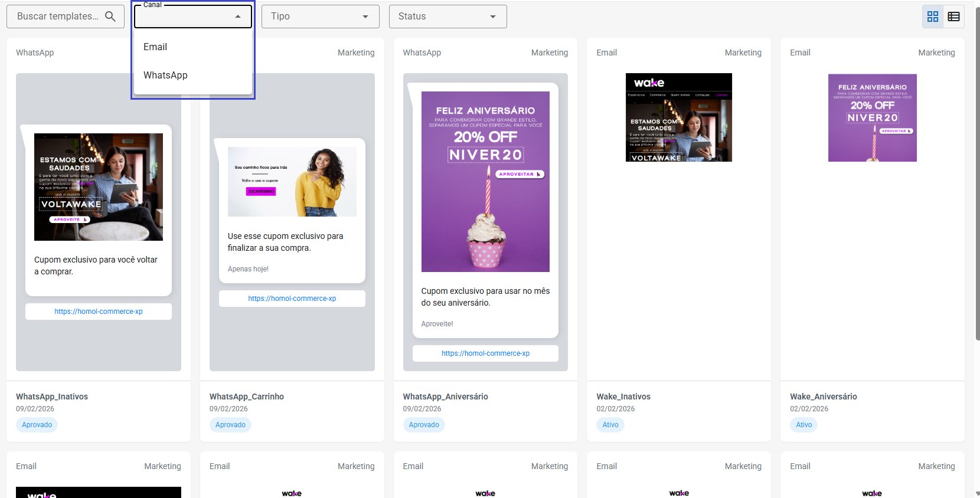Open the WhatsApp_Aniversário coupon link
The image size is (980, 498).
[x=485, y=353]
